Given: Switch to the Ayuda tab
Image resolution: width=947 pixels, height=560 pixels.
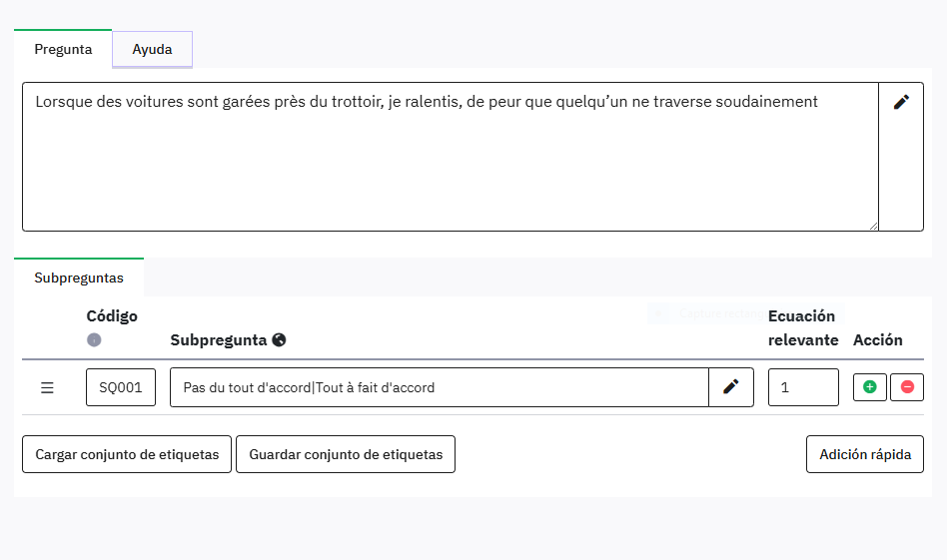Looking at the screenshot, I should click(152, 49).
